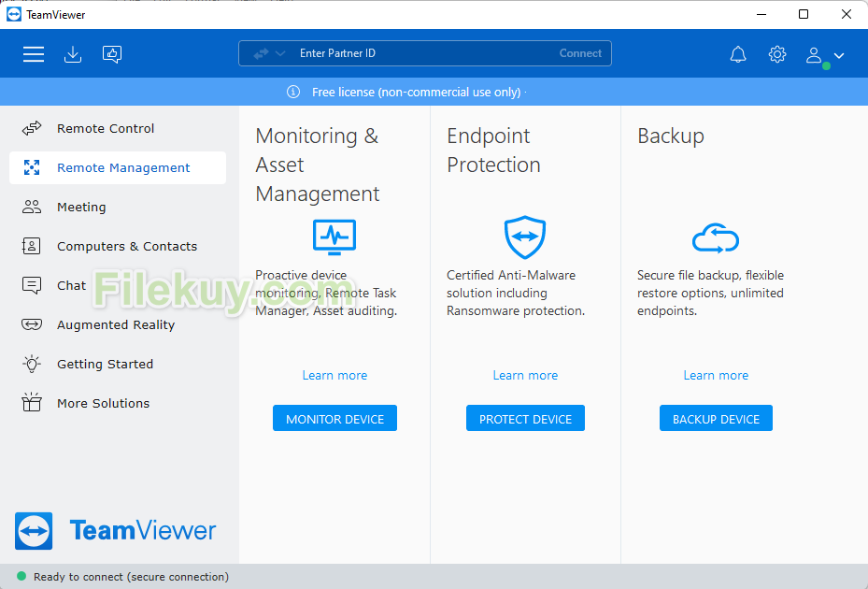Click the PROTECT DEVICE button
Viewport: 868px width, 589px height.
click(x=525, y=418)
